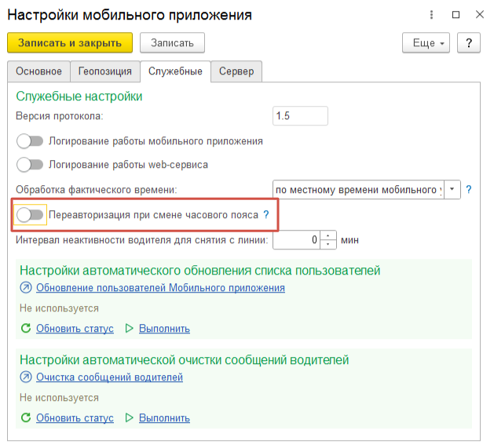Click help icon next to time processing dropdown
Viewport: 494px width, 448px height.
(x=469, y=190)
